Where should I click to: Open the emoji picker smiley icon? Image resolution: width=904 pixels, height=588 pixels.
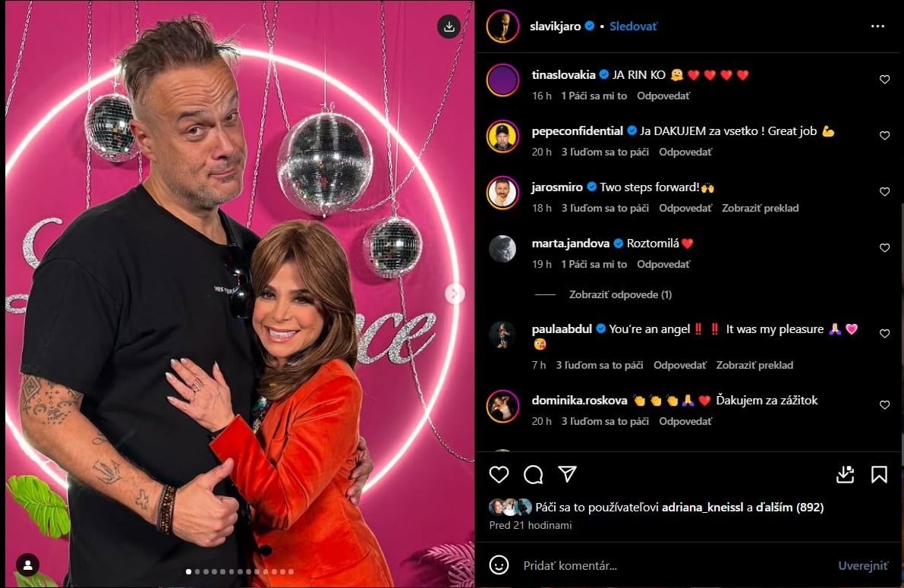point(499,565)
